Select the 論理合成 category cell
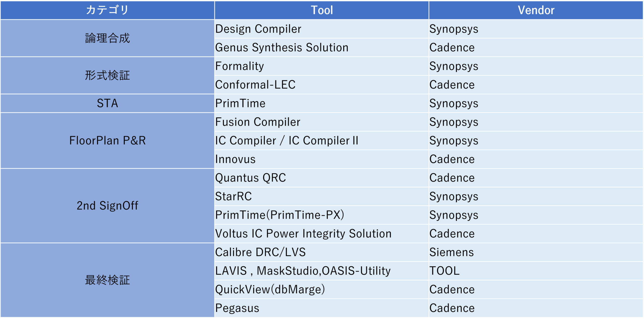 107,38
